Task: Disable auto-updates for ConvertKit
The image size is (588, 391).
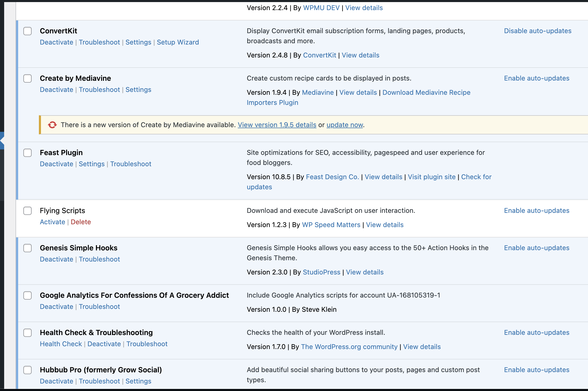Action: click(x=537, y=31)
